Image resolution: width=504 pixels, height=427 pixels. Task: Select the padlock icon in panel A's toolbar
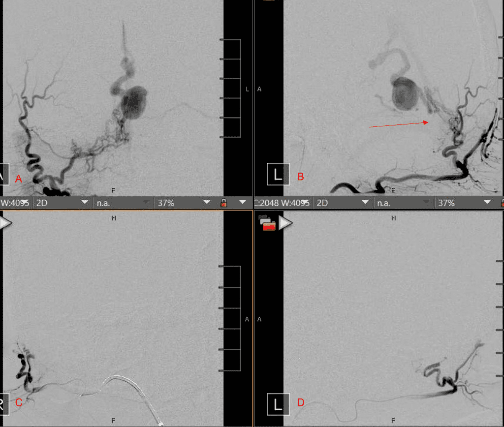point(224,203)
